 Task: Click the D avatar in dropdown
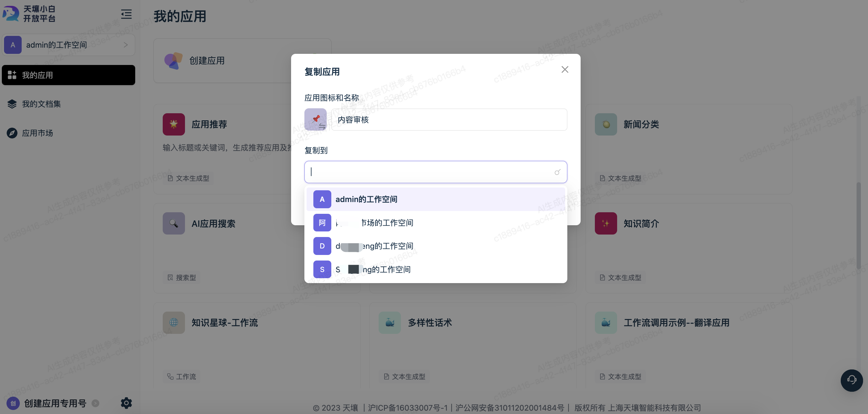click(322, 246)
